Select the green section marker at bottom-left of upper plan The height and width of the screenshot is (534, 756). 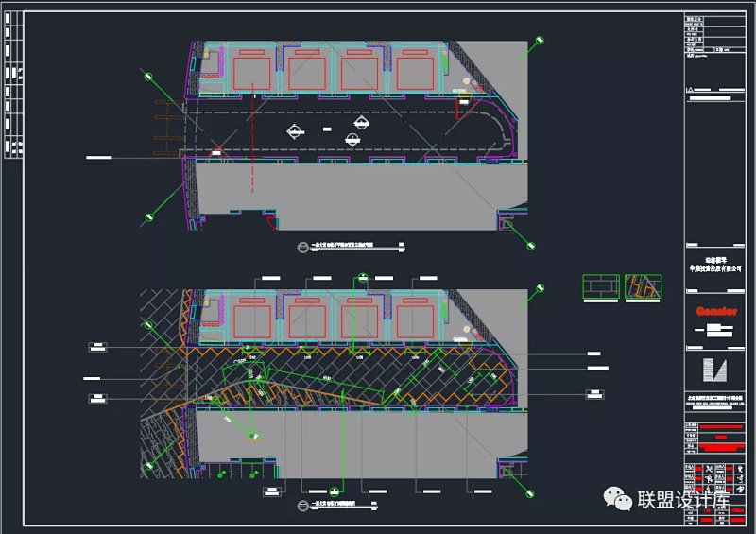149,218
